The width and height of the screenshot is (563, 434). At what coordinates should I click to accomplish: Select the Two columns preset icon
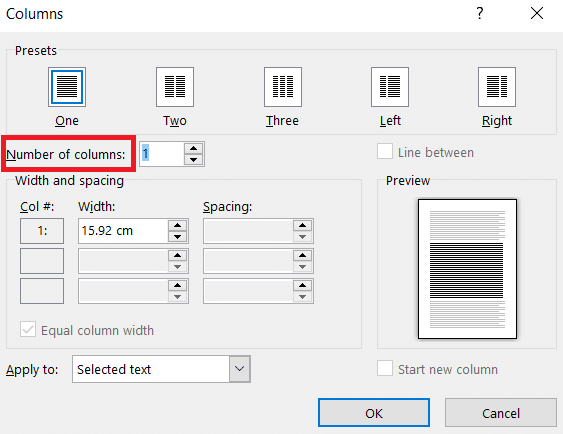tap(175, 87)
